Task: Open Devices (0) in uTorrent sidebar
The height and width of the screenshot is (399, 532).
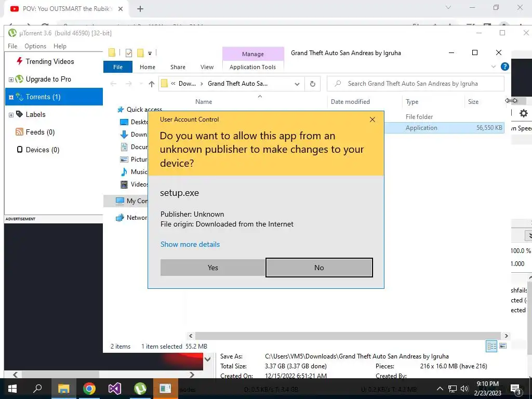Action: 38,150
